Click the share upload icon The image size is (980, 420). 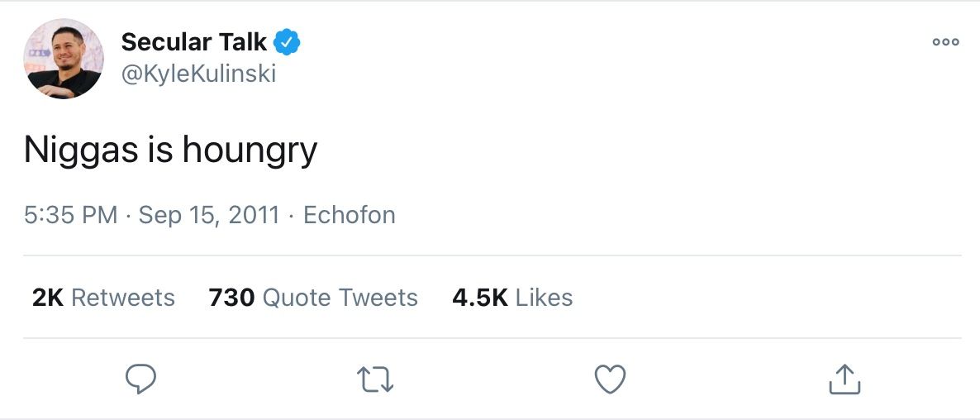(844, 379)
